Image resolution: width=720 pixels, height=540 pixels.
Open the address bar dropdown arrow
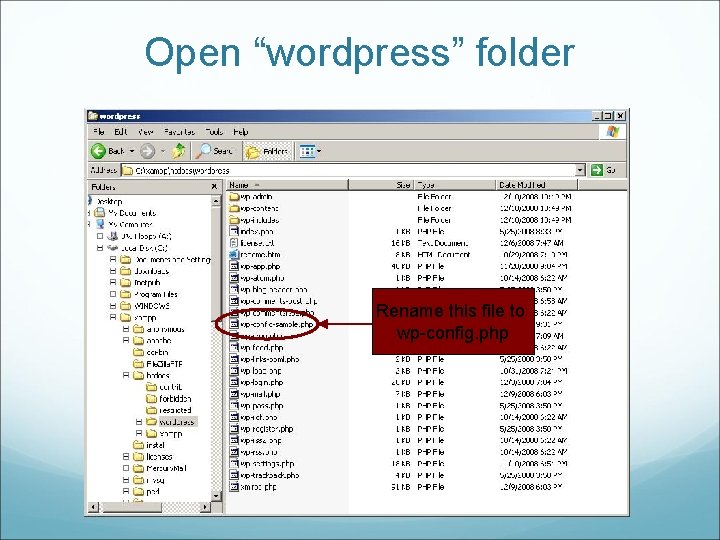[x=580, y=170]
